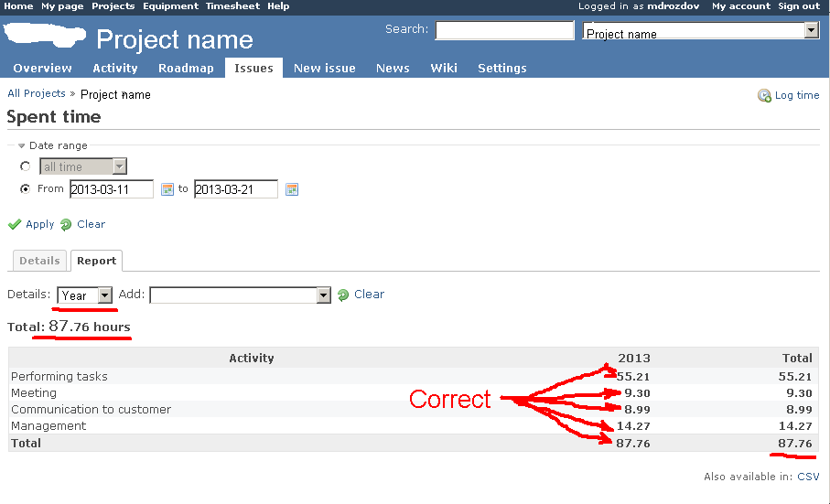Click the 'Meeting' activity row label

point(34,393)
